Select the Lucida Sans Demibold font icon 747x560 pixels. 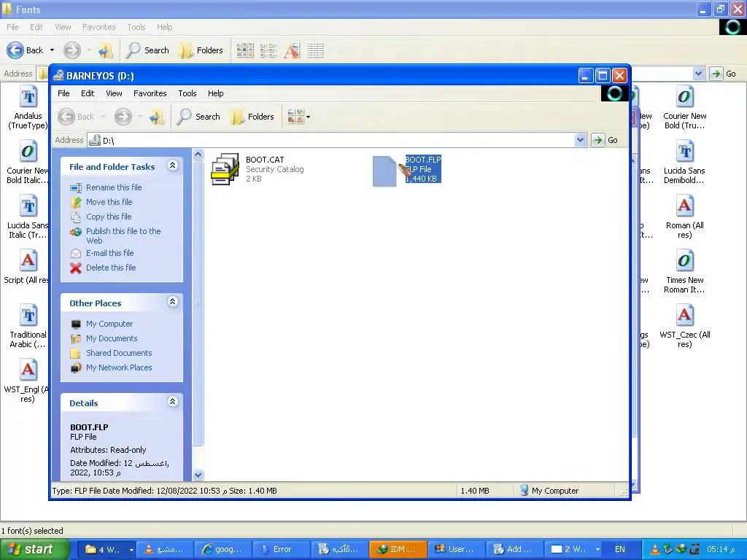point(684,152)
